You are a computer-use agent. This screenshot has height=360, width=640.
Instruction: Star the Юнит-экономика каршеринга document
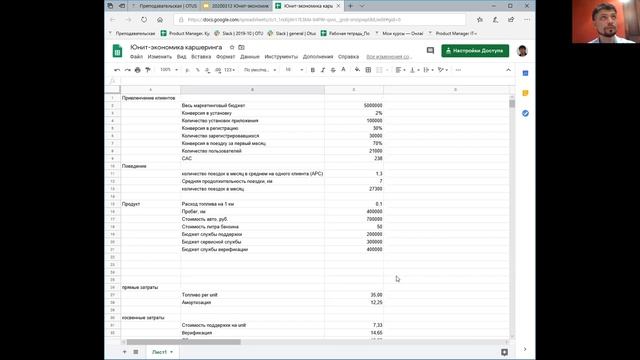coord(232,47)
